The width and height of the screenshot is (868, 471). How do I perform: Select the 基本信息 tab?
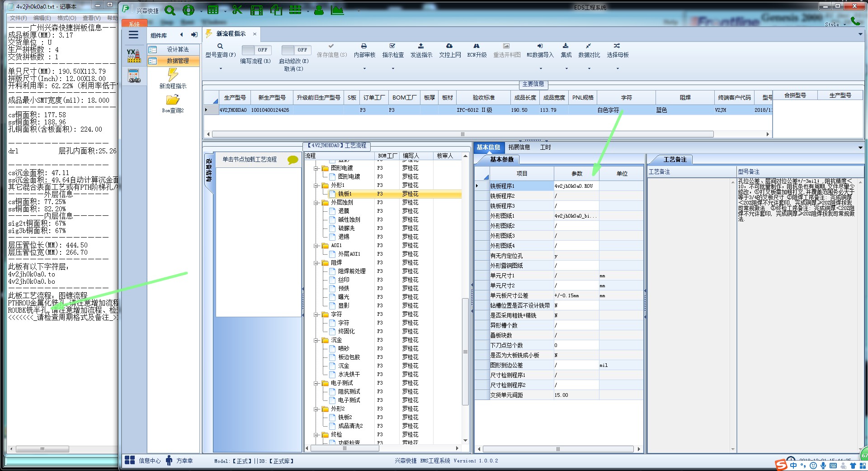coord(488,147)
